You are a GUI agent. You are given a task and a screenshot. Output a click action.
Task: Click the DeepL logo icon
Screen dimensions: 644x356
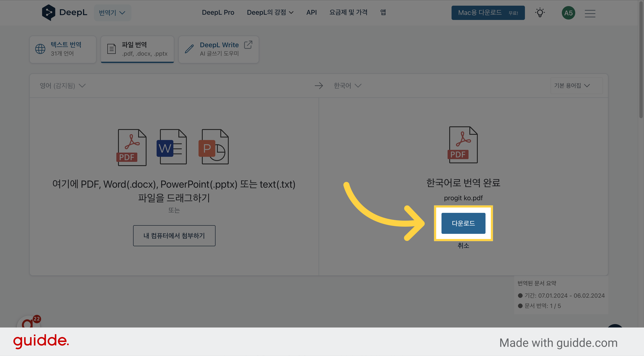[x=48, y=13]
